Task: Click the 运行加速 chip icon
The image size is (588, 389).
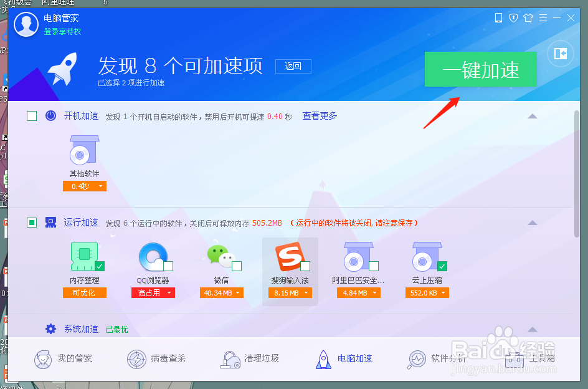Action: (x=50, y=223)
